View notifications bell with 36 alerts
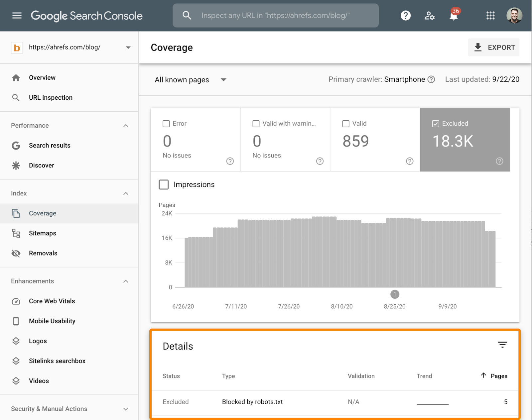The height and width of the screenshot is (420, 532). pyautogui.click(x=454, y=15)
